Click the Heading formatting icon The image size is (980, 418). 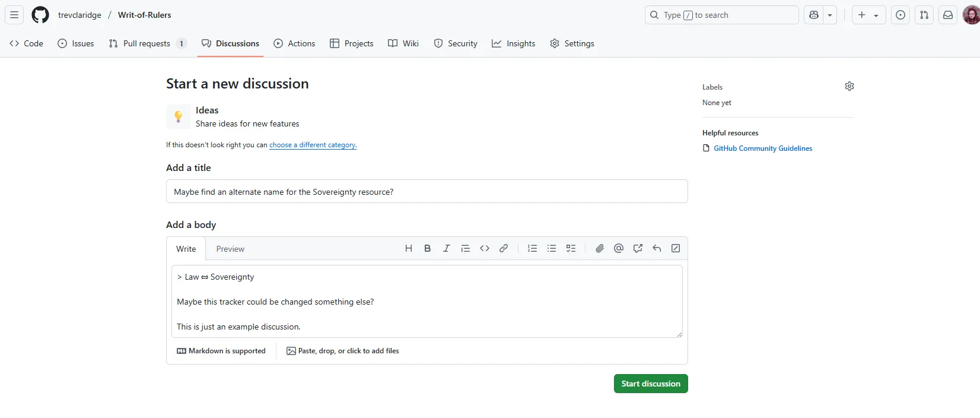click(408, 249)
